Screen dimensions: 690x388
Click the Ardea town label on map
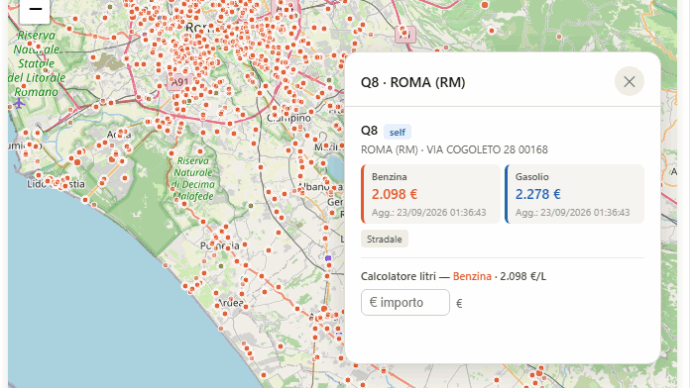231,303
